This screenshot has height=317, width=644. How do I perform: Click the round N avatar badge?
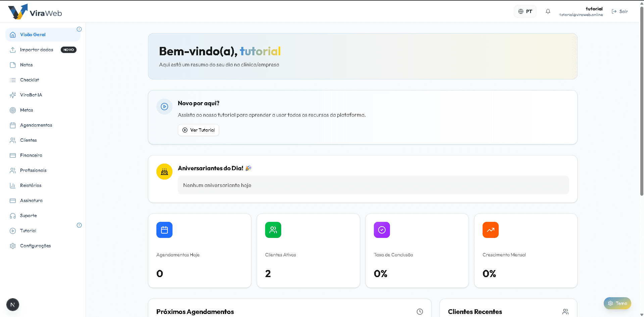(x=13, y=305)
